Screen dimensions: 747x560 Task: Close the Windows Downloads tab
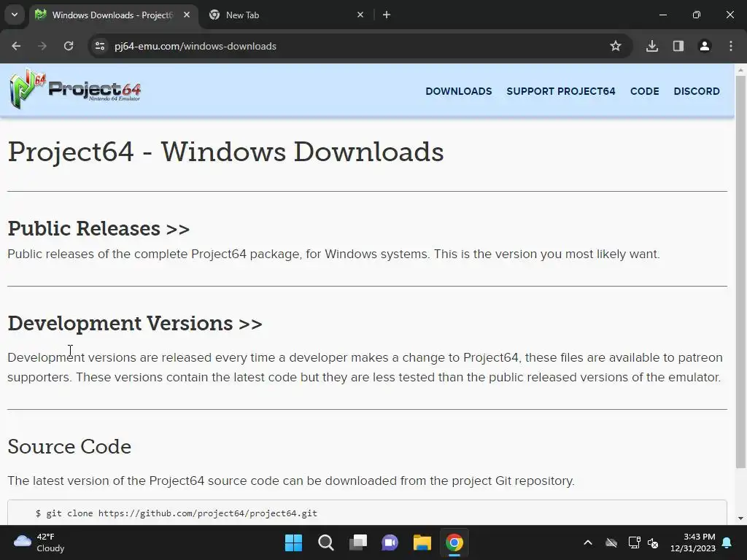pyautogui.click(x=187, y=15)
